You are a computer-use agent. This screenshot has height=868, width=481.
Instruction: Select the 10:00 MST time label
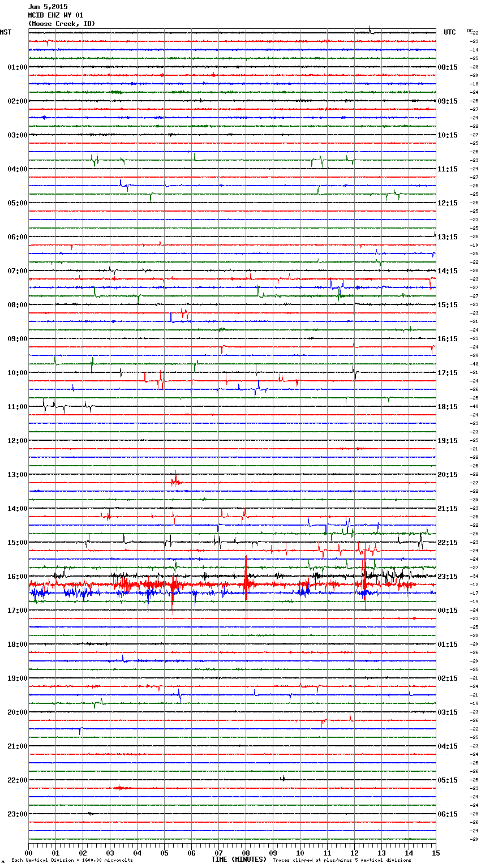click(x=18, y=373)
